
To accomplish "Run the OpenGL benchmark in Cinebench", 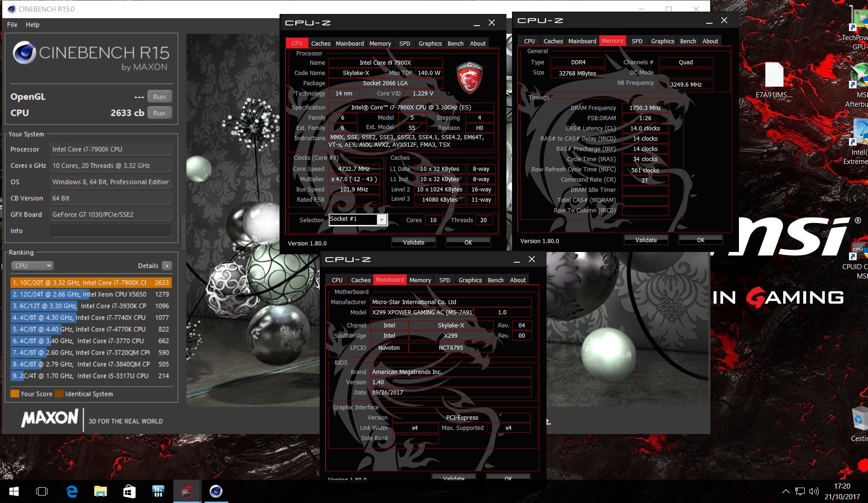I will [159, 96].
